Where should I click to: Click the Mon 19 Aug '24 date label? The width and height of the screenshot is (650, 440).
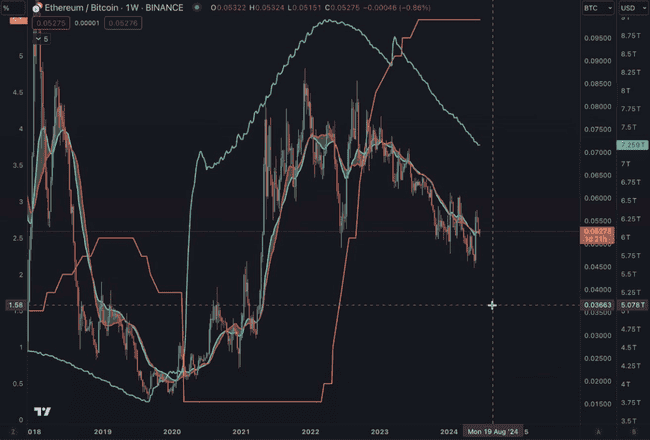pos(493,432)
